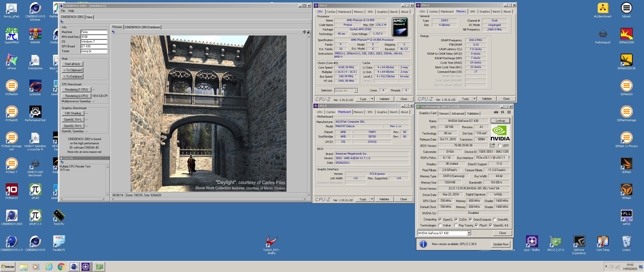Open the WinRAR desktop icon
644x272 pixels.
35,36
